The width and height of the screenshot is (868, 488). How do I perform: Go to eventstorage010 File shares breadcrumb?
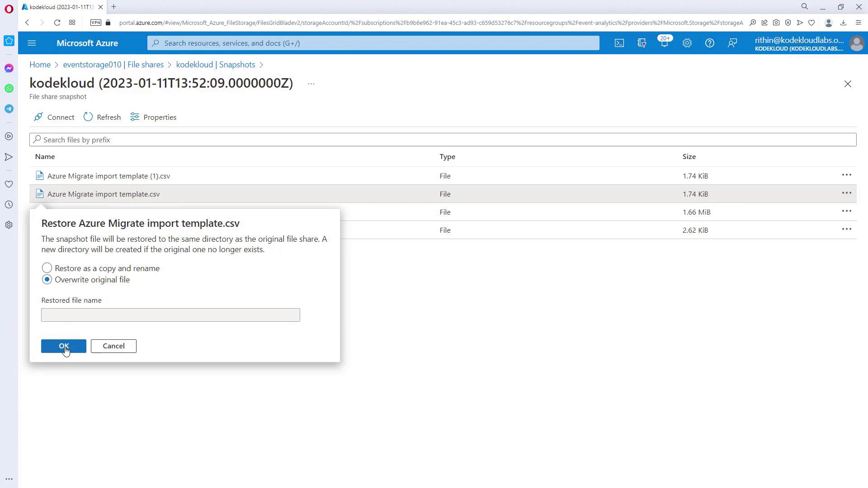(113, 65)
